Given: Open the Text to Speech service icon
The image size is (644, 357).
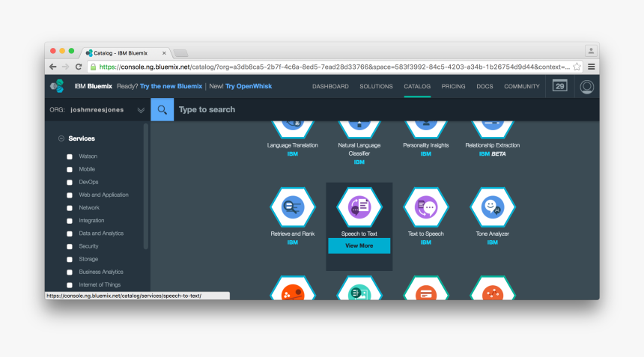Looking at the screenshot, I should click(426, 207).
